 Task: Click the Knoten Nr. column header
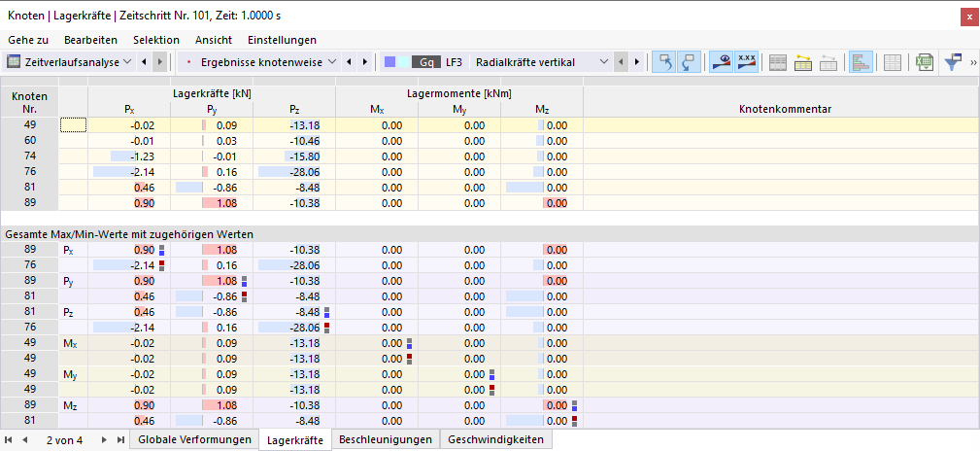click(29, 101)
